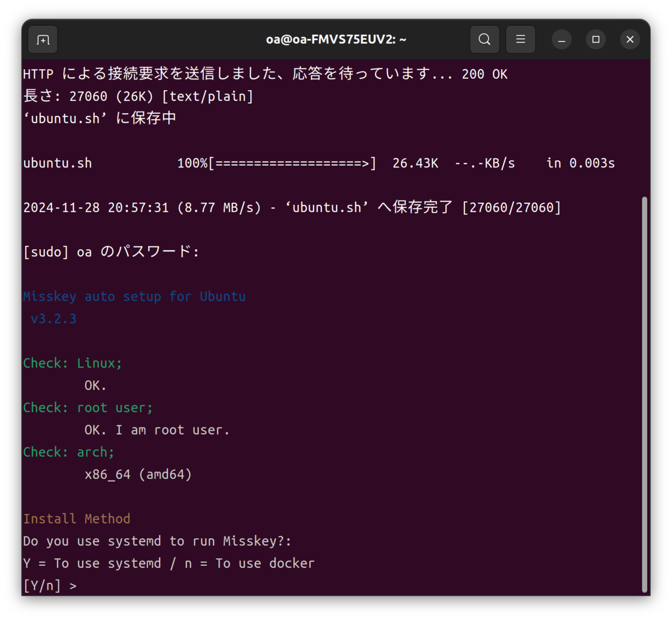Click the Install Method section label
672x620 pixels.
(77, 519)
